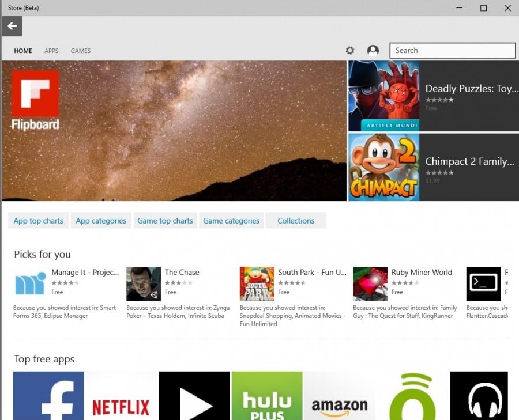Switch to the APPS tab
Viewport: 519px width, 420px height.
(x=51, y=51)
